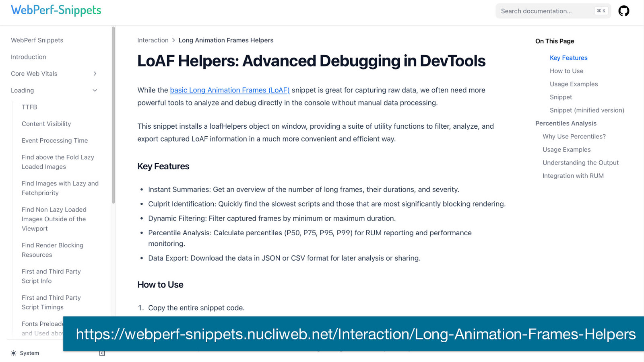The width and height of the screenshot is (644, 362).
Task: Click the sun icon beside System
Action: tap(14, 353)
